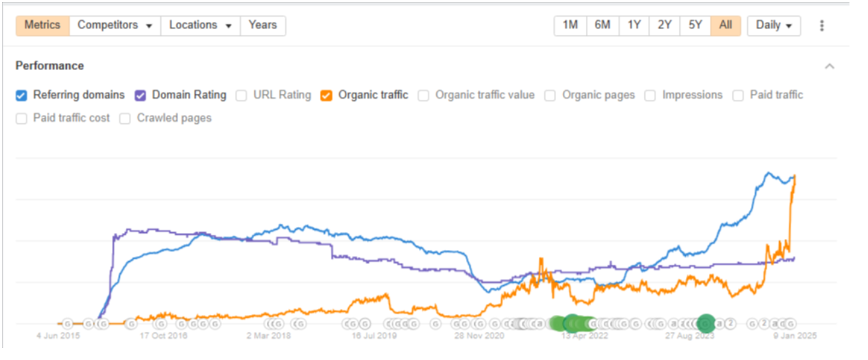Select the Metrics tab
The height and width of the screenshot is (360, 868).
[x=42, y=26]
